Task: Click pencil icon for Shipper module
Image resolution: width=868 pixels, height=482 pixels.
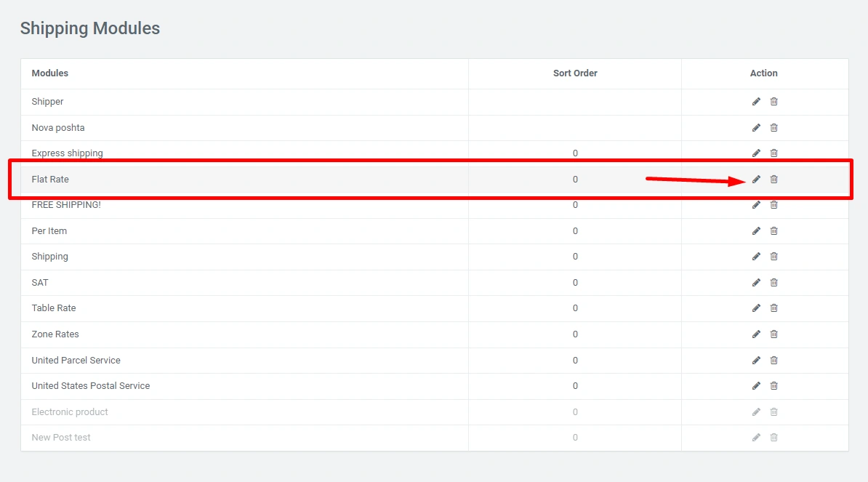Action: coord(756,102)
